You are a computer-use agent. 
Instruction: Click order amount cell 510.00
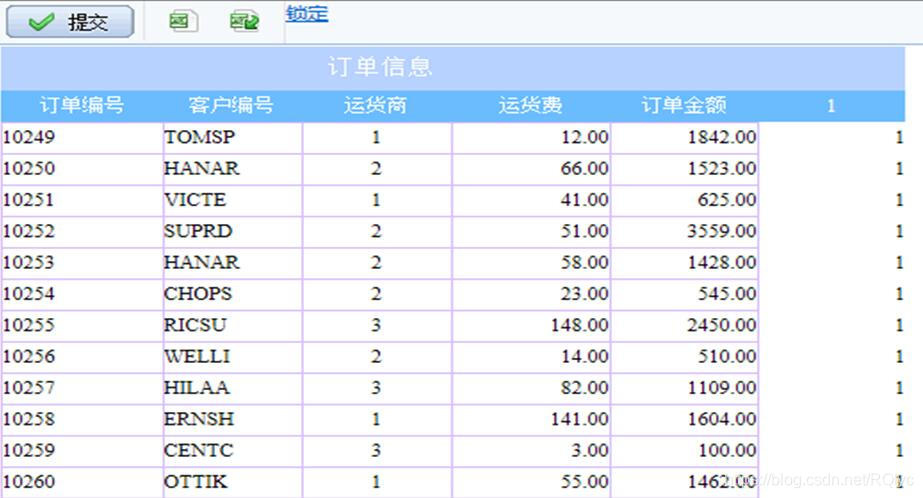(685, 357)
